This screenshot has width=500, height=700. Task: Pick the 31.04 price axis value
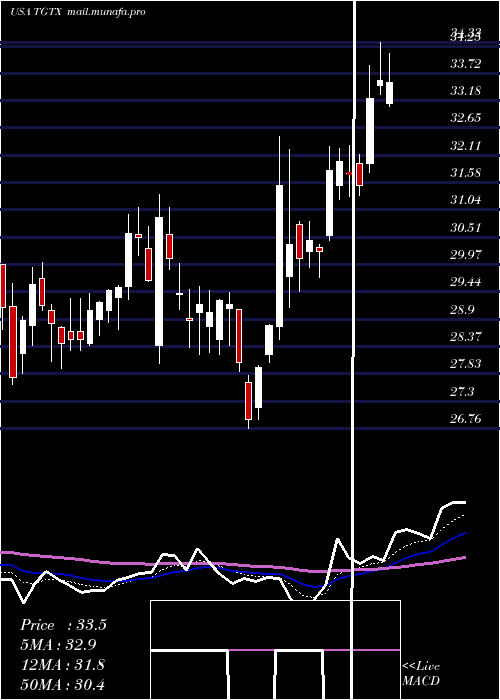466,200
